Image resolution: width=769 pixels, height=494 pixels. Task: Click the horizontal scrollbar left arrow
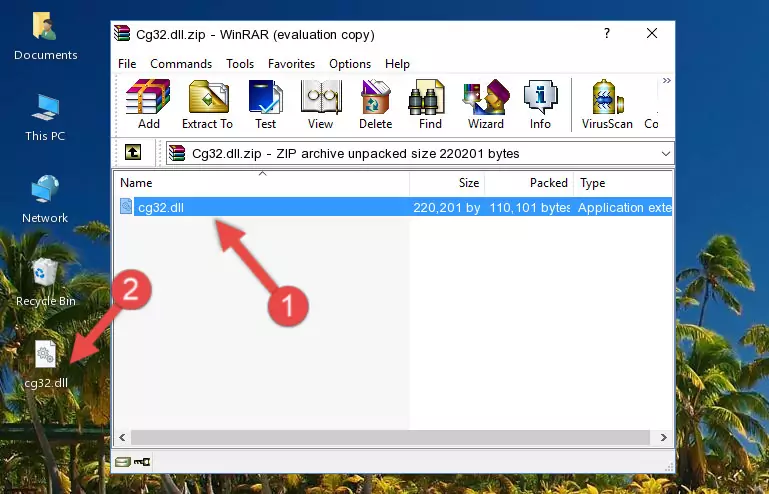click(122, 437)
